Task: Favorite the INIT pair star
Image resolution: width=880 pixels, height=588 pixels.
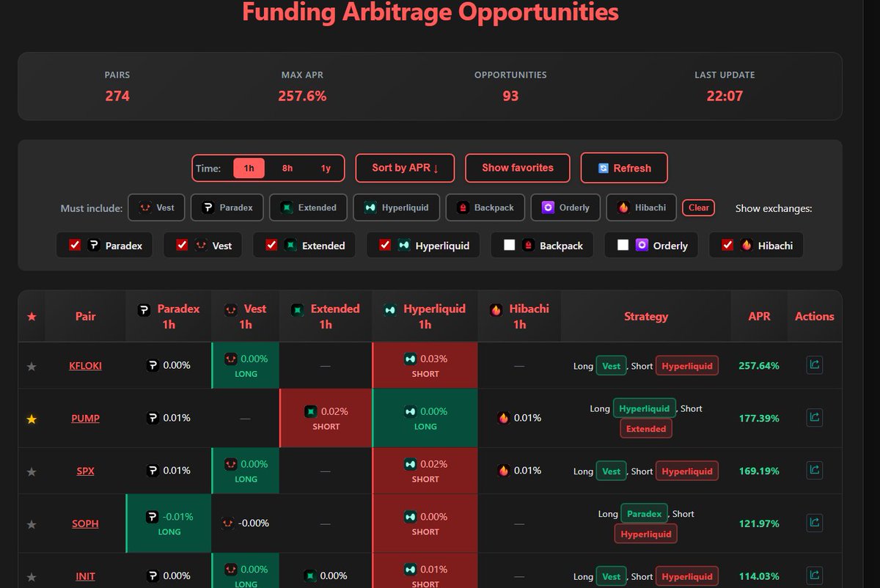Action: click(x=31, y=576)
